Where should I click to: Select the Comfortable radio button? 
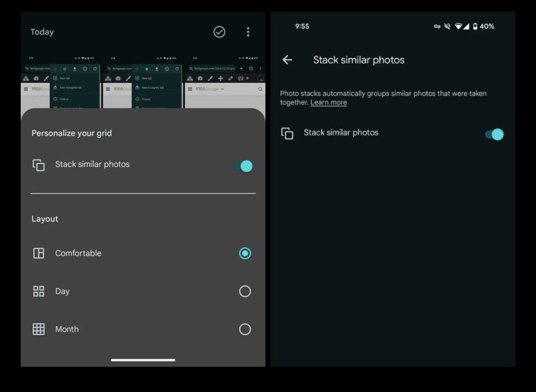[x=245, y=254]
